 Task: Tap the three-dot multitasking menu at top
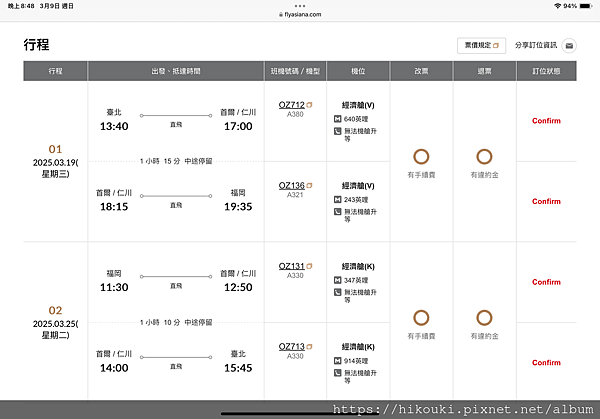coord(300,6)
